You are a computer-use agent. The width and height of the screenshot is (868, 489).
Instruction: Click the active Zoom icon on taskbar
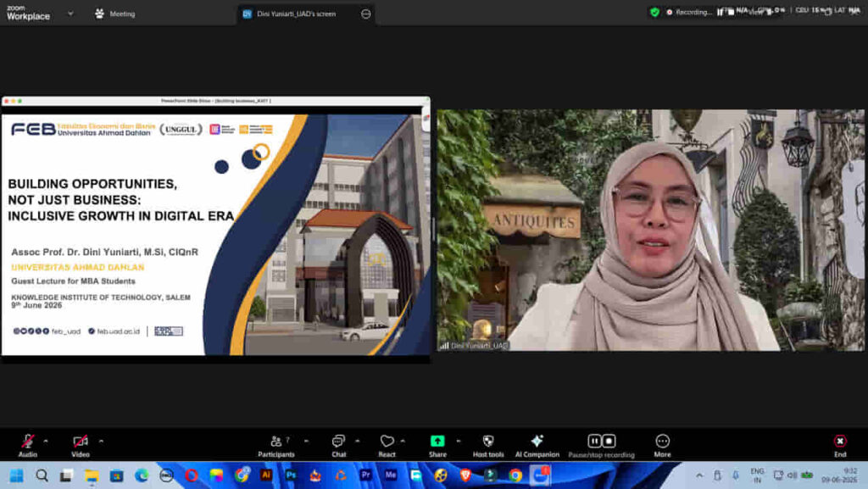(x=540, y=475)
